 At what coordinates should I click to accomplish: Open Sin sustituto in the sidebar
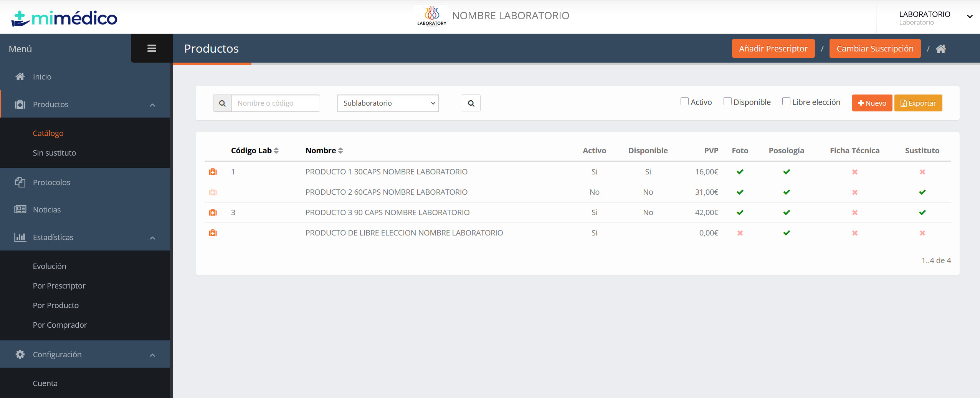[x=55, y=153]
